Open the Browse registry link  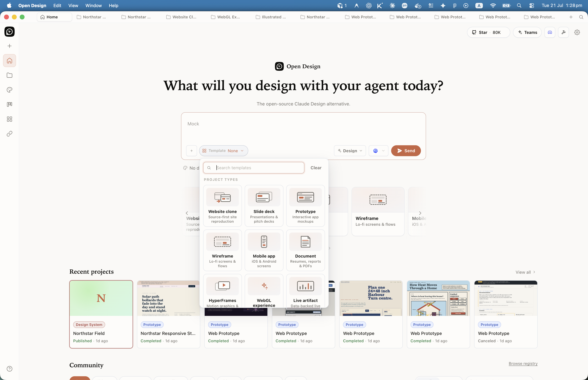click(x=523, y=364)
